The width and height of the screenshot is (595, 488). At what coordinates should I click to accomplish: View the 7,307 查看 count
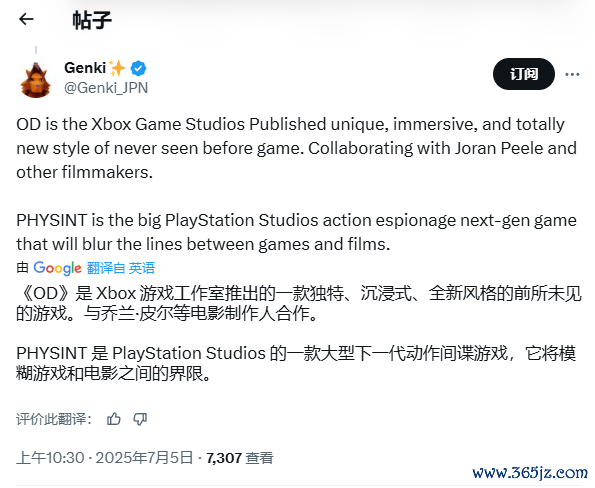tap(240, 458)
